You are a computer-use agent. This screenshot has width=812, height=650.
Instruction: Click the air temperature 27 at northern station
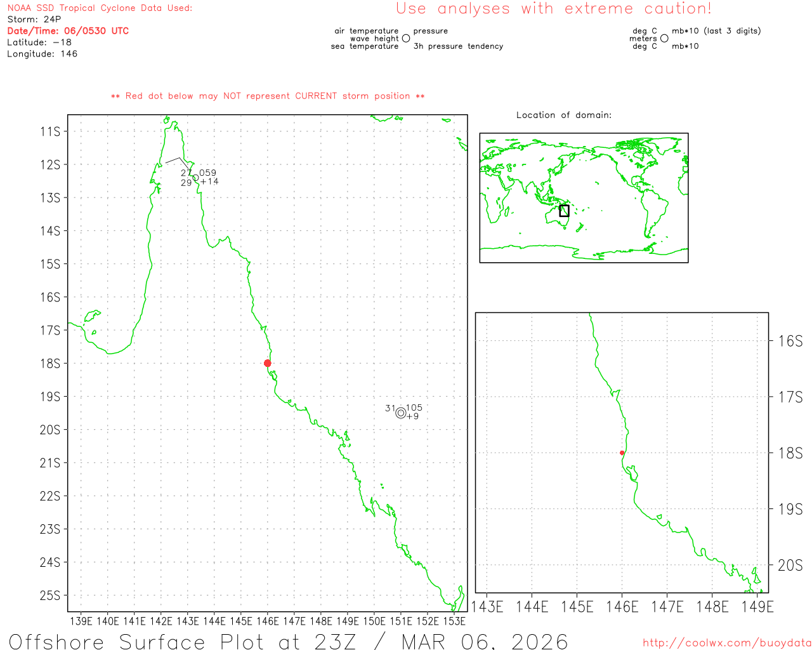point(186,173)
